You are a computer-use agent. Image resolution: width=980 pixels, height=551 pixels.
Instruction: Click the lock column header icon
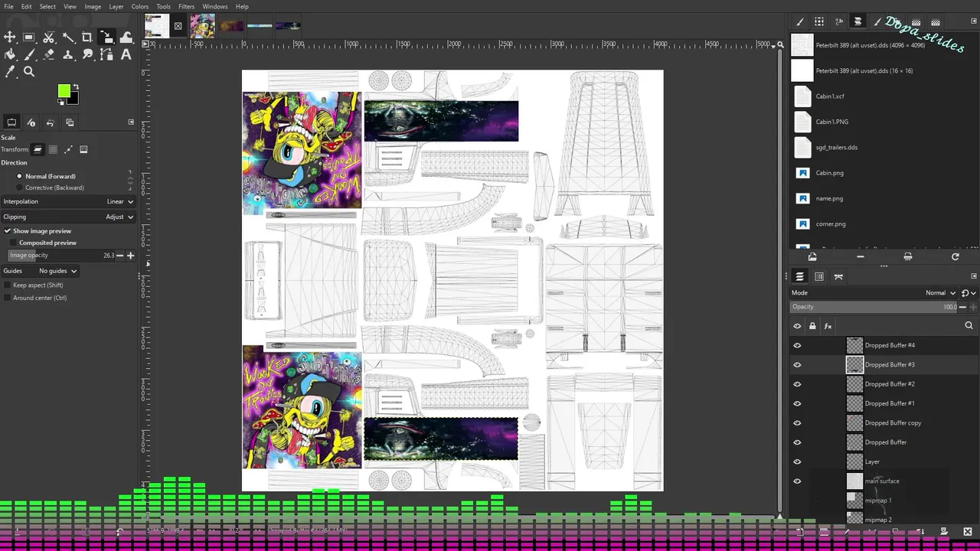(812, 326)
